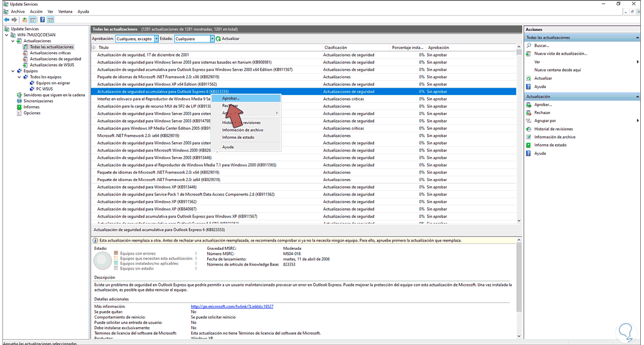Toggle the action pane toolbar icon
The image size is (644, 345).
[x=50, y=19]
